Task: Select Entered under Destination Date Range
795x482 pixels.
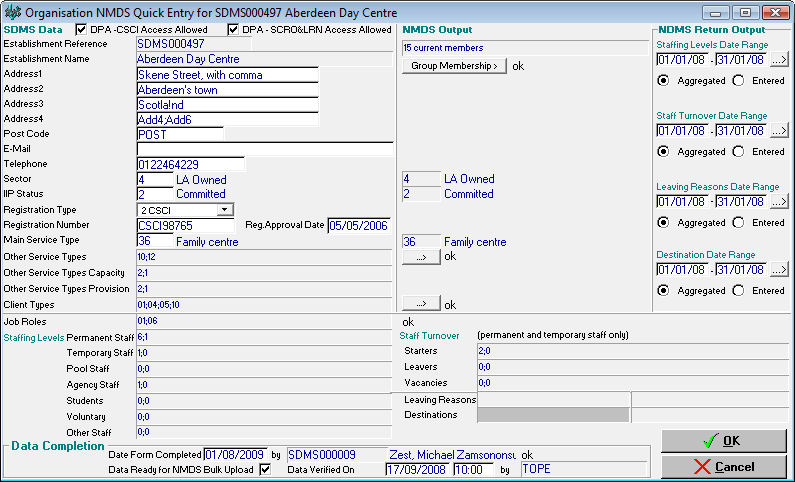Action: [x=739, y=290]
